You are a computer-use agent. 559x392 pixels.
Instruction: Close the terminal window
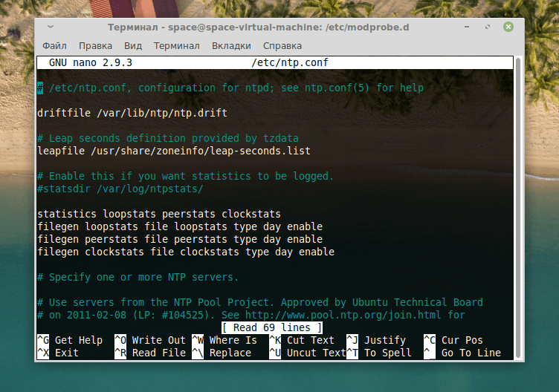tap(508, 27)
